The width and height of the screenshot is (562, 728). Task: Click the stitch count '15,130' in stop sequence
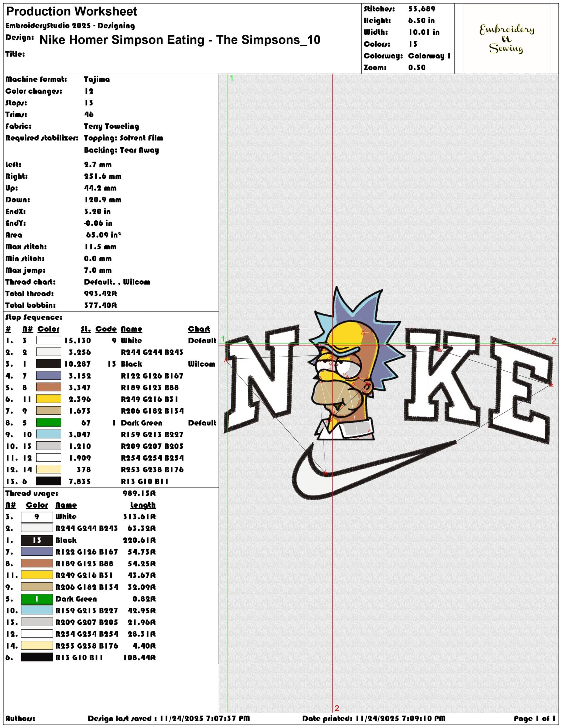(x=77, y=341)
